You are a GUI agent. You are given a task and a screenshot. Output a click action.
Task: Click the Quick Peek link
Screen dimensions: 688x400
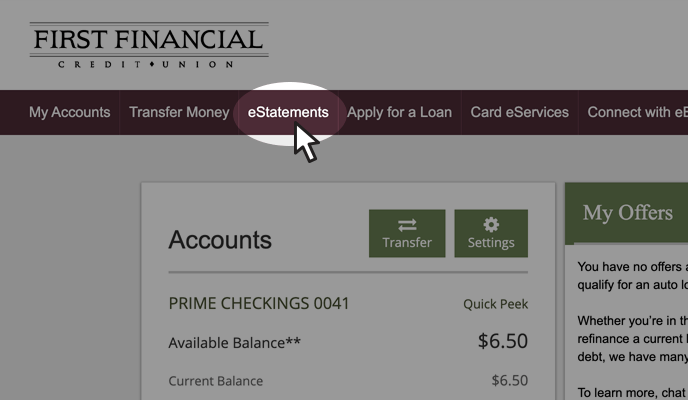tap(495, 304)
